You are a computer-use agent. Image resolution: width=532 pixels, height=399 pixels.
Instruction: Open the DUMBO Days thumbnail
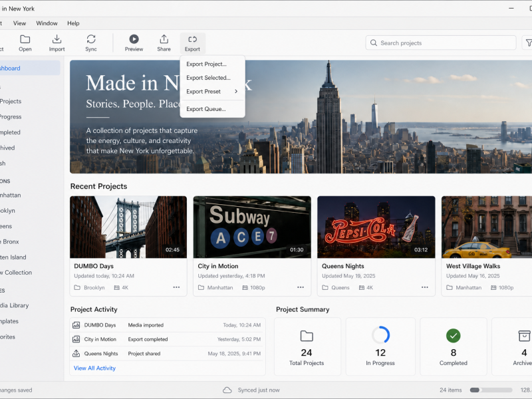(x=128, y=227)
